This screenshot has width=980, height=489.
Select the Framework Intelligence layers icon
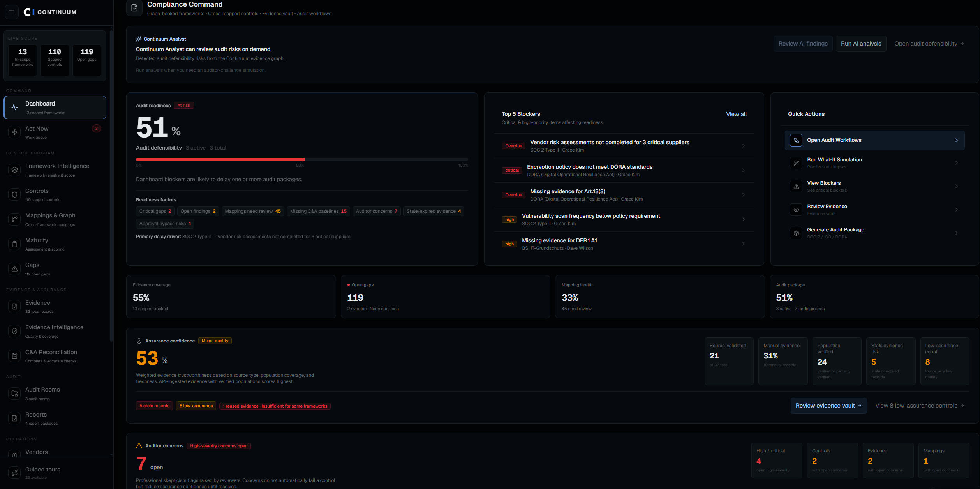[x=14, y=170]
